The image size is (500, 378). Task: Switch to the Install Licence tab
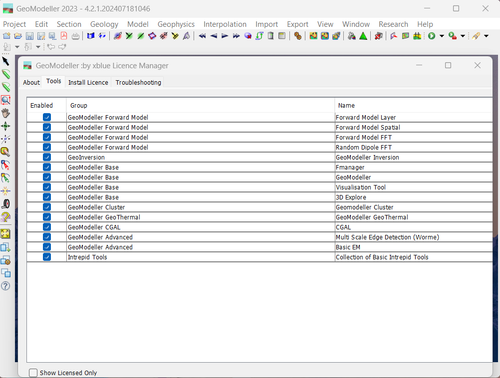click(x=88, y=82)
